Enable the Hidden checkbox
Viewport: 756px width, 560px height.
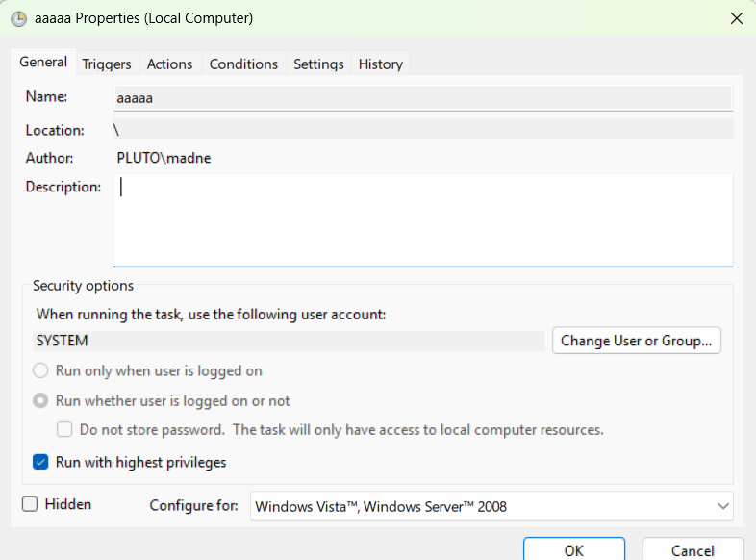point(30,504)
